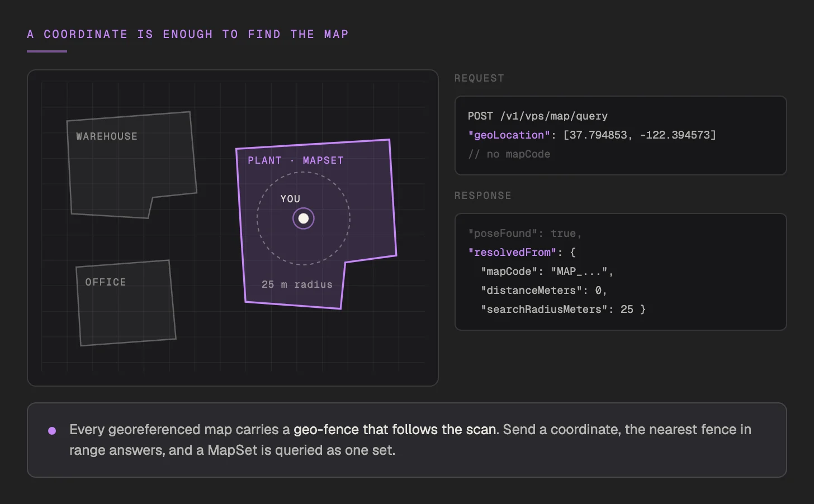The image size is (814, 504).
Task: Click the bold phrase 'geo-fence that follows the scan'
Action: point(395,430)
